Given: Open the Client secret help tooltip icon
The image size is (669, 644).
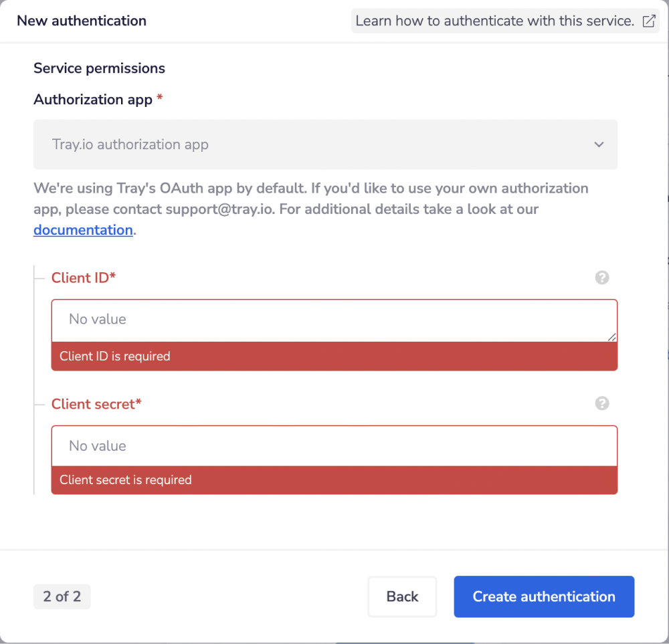Looking at the screenshot, I should pyautogui.click(x=601, y=403).
